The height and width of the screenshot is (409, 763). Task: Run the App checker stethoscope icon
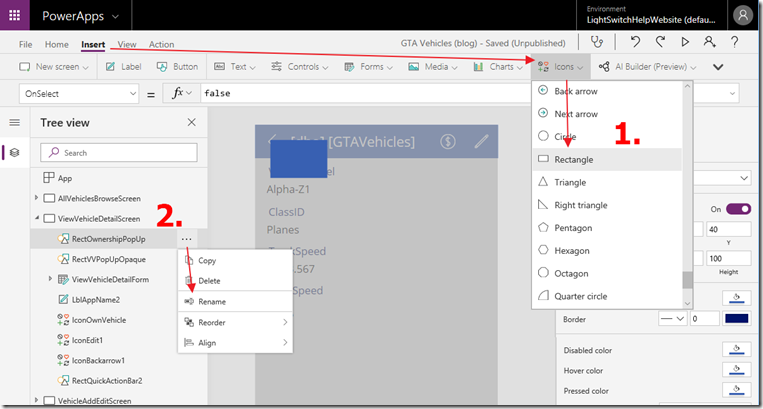597,42
